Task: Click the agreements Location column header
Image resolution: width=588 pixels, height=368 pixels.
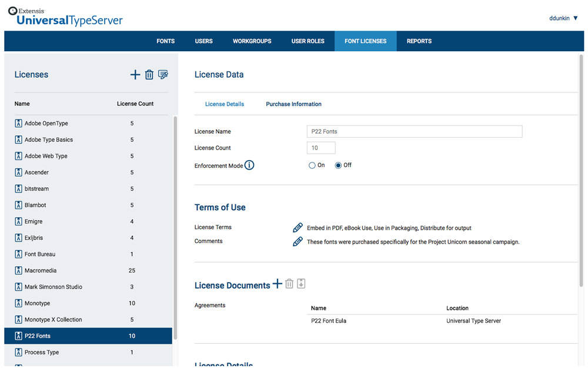Action: pyautogui.click(x=457, y=308)
